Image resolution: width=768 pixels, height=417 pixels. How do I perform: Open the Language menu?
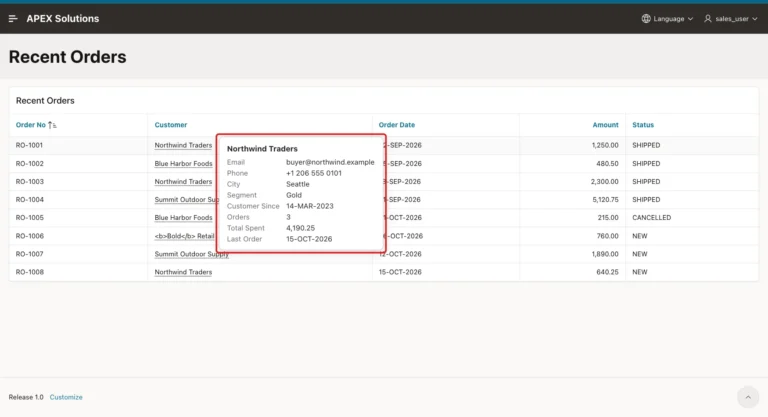pos(668,19)
